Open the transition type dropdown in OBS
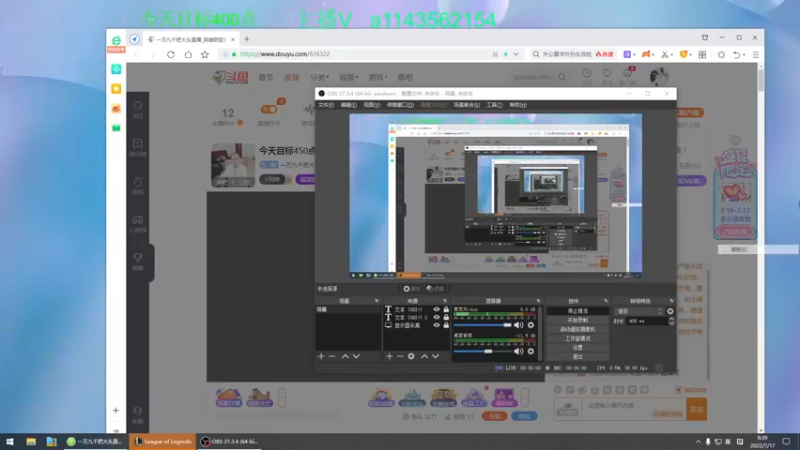 [x=640, y=311]
